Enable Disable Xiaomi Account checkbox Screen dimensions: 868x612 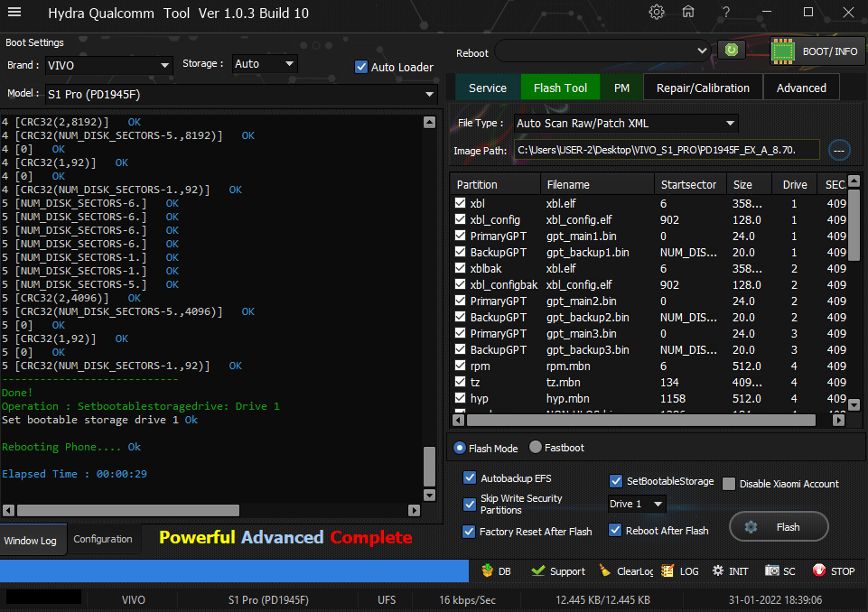[729, 484]
